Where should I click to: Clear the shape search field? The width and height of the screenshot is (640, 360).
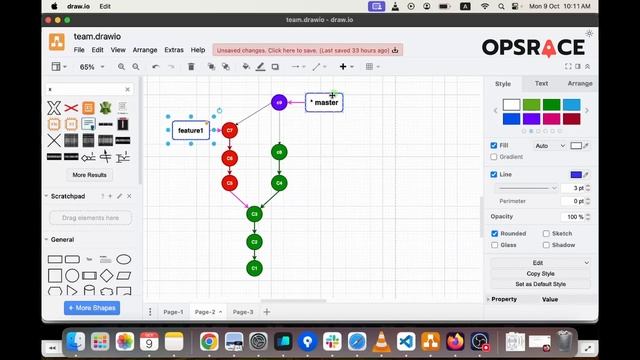(127, 89)
